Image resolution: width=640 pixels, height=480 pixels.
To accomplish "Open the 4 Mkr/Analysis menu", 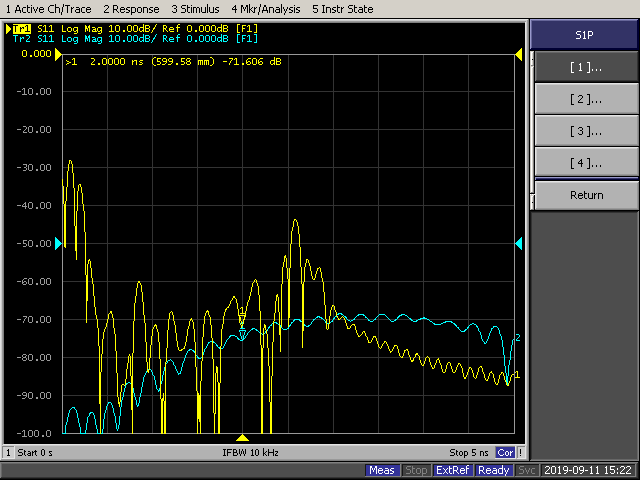I will [264, 9].
